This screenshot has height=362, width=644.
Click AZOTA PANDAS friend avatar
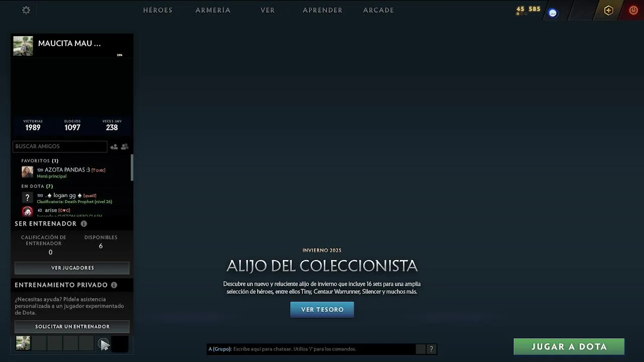(27, 172)
